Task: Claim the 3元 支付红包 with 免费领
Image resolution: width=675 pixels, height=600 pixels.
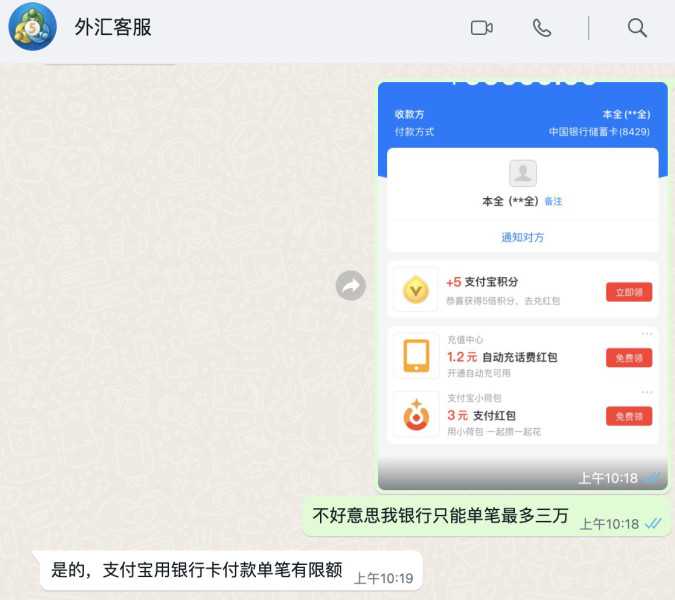Action: (x=629, y=416)
